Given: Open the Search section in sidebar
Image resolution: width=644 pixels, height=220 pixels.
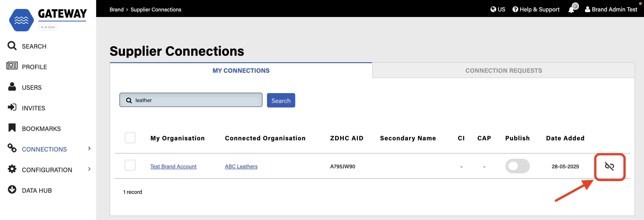Looking at the screenshot, I should tap(34, 46).
